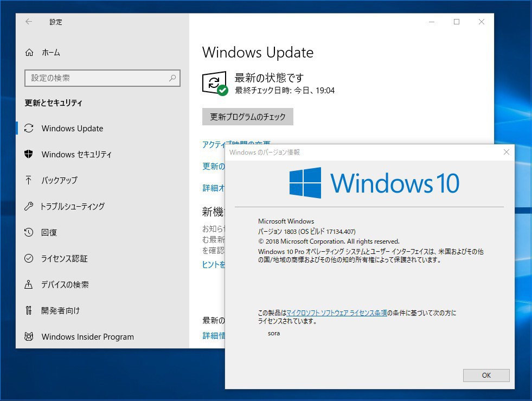The image size is (532, 401).
Task: Click the 開発者向け tools icon
Action: tap(29, 310)
